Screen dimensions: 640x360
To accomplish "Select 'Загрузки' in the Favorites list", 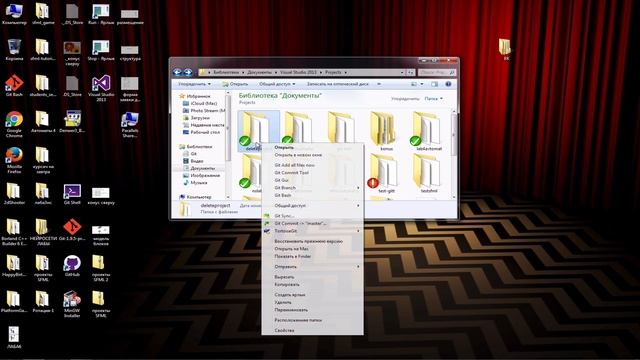I will click(x=200, y=118).
